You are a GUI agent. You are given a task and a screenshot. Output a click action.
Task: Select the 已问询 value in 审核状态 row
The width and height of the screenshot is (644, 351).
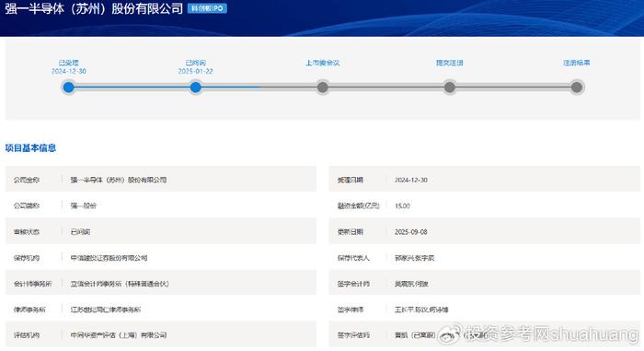pyautogui.click(x=81, y=232)
